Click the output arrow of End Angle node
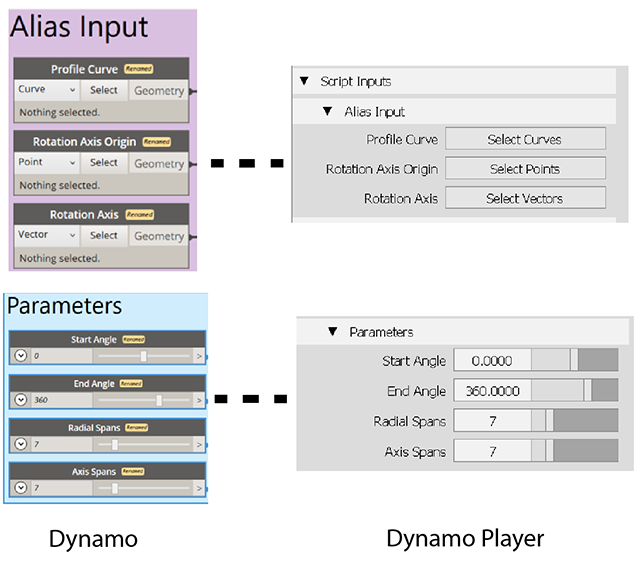 click(199, 400)
